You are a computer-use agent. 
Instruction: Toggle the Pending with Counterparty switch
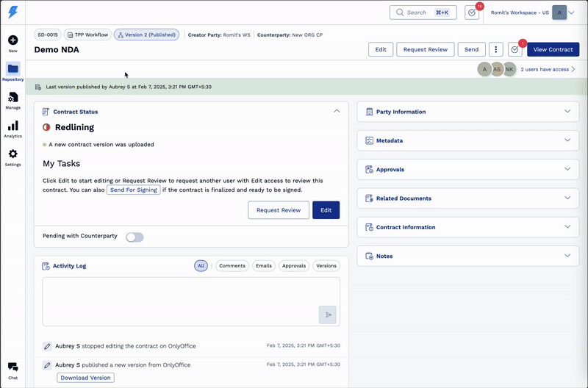(x=135, y=237)
